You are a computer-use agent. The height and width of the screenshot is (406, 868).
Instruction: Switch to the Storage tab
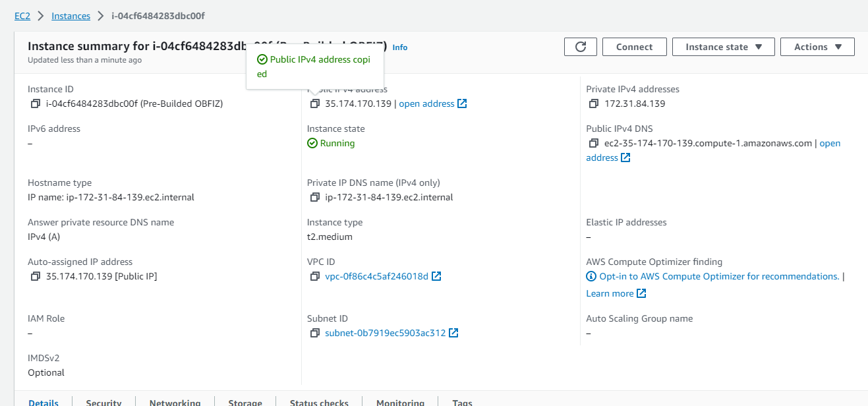point(245,402)
